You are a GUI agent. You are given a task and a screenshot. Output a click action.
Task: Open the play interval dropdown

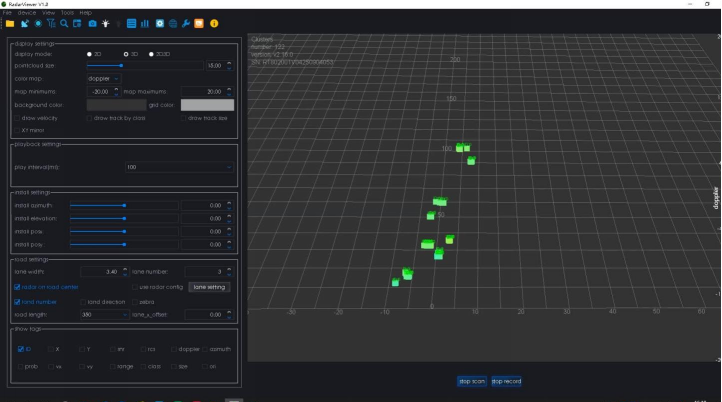pyautogui.click(x=179, y=167)
